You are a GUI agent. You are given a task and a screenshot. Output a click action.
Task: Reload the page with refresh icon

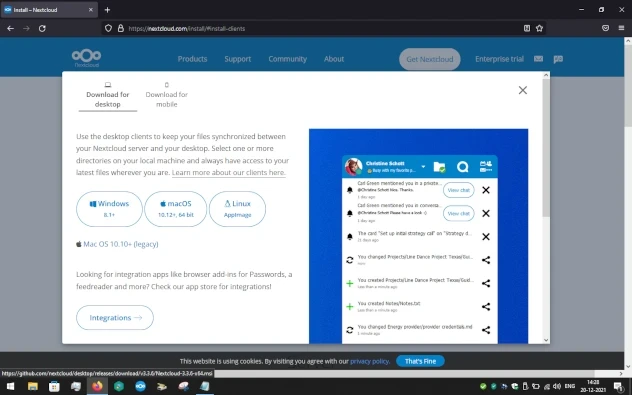pos(42,29)
